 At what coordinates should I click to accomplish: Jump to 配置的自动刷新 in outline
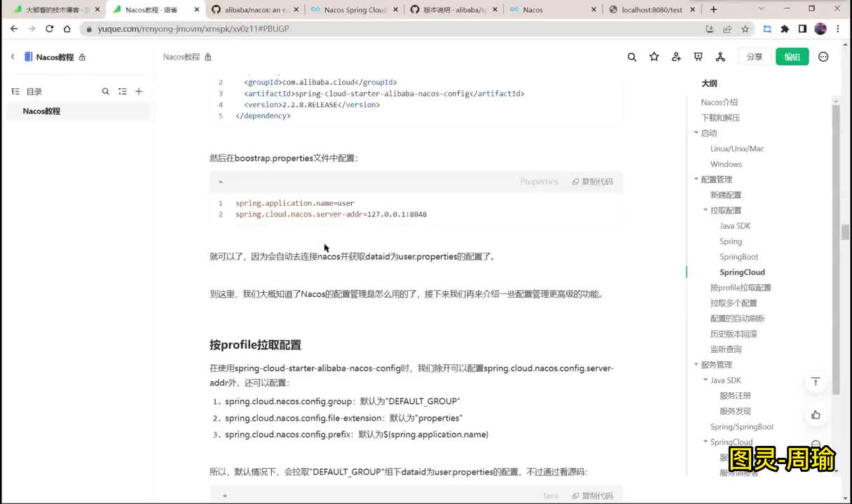pyautogui.click(x=738, y=318)
